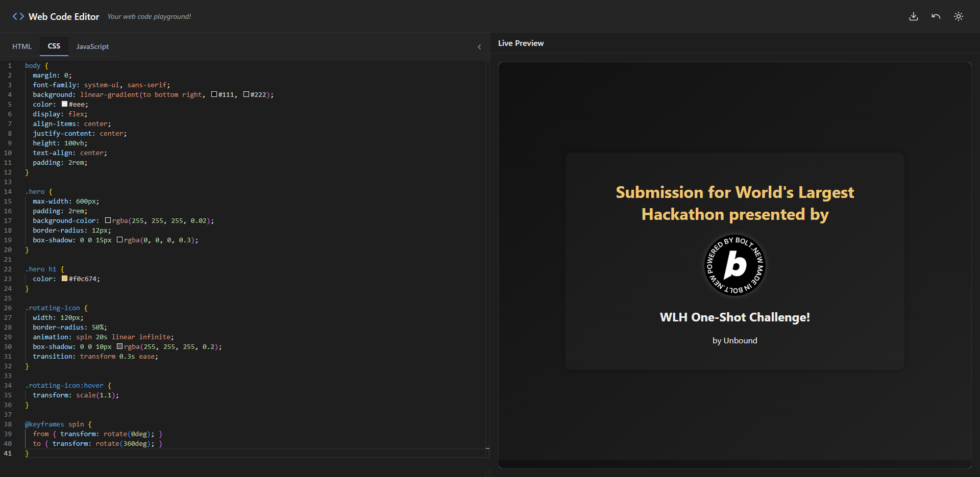Click the "Live Preview" panel heading
980x477 pixels.
coord(521,43)
